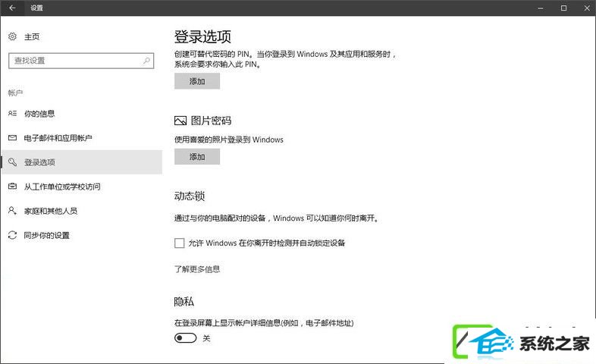Image resolution: width=596 pixels, height=364 pixels.
Task: Enable the dynamic lock checkbox 允许 Windows 在你离开时检测
Action: click(x=179, y=243)
